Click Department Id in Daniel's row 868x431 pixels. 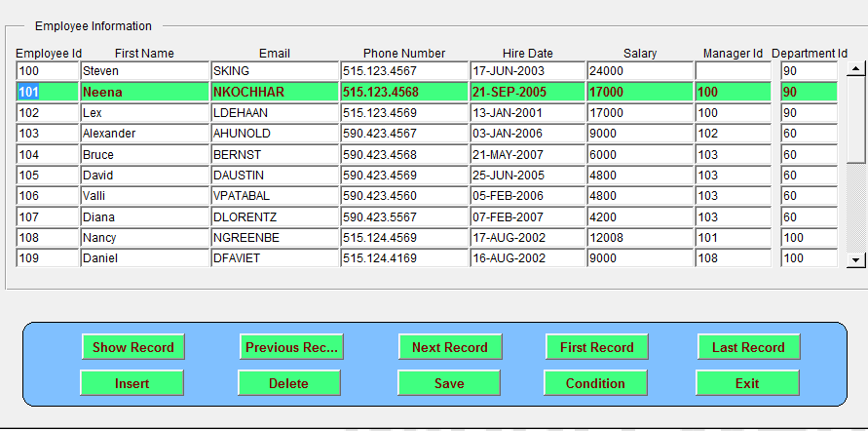click(x=810, y=258)
